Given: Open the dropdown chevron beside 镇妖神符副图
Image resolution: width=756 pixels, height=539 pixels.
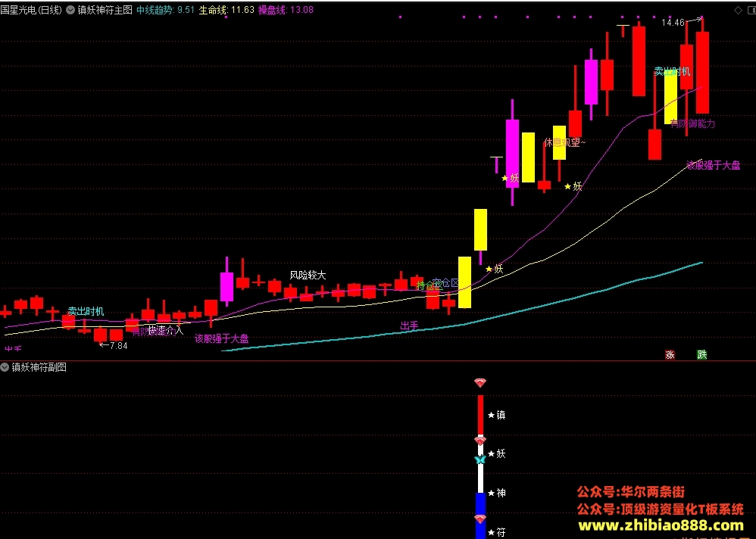Looking at the screenshot, I should 5,367.
